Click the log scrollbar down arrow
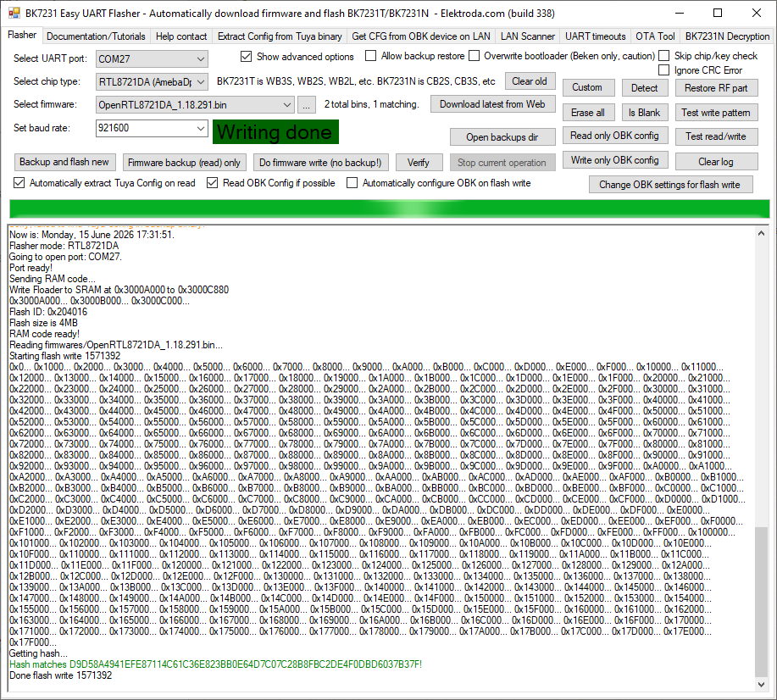This screenshot has height=700, width=777. [x=761, y=684]
